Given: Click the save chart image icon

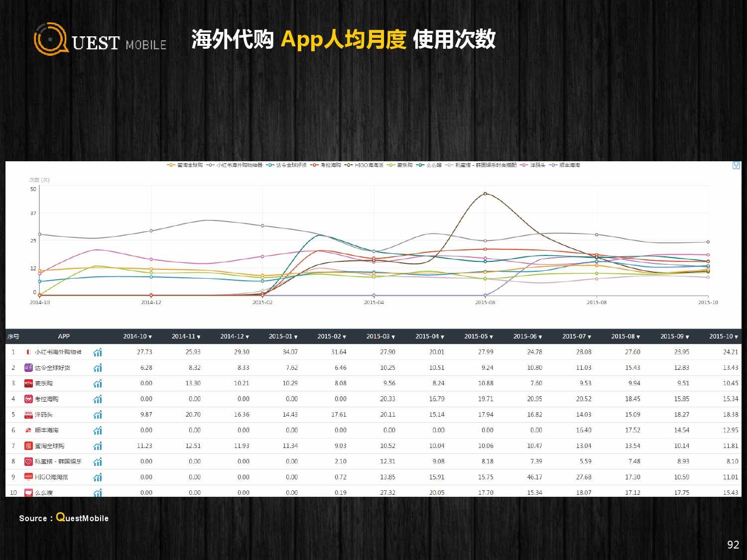Looking at the screenshot, I should point(736,165).
